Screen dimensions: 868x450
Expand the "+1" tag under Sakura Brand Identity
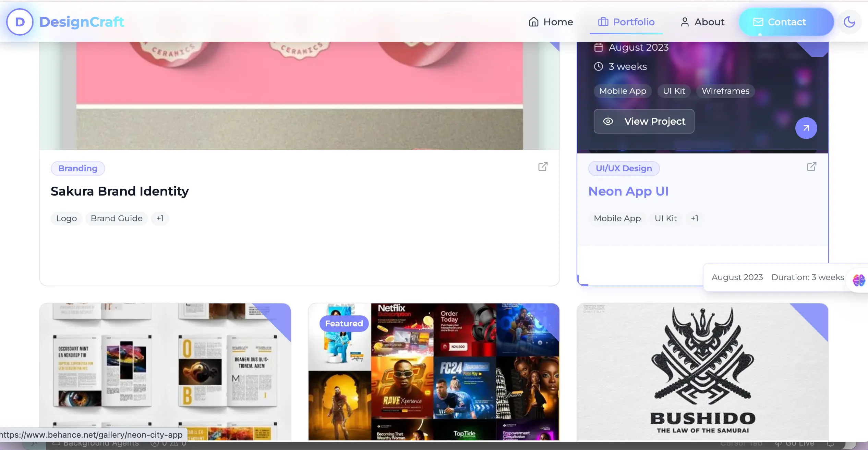click(160, 218)
